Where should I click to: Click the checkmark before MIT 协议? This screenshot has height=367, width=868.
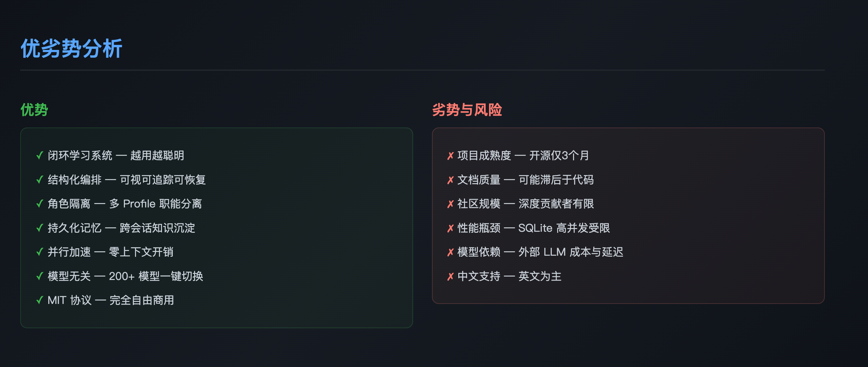[x=40, y=300]
